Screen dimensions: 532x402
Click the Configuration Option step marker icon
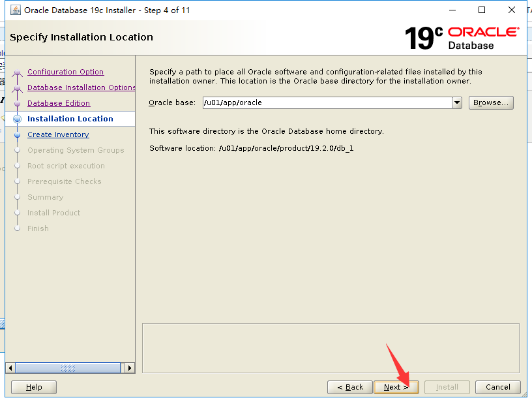18,72
